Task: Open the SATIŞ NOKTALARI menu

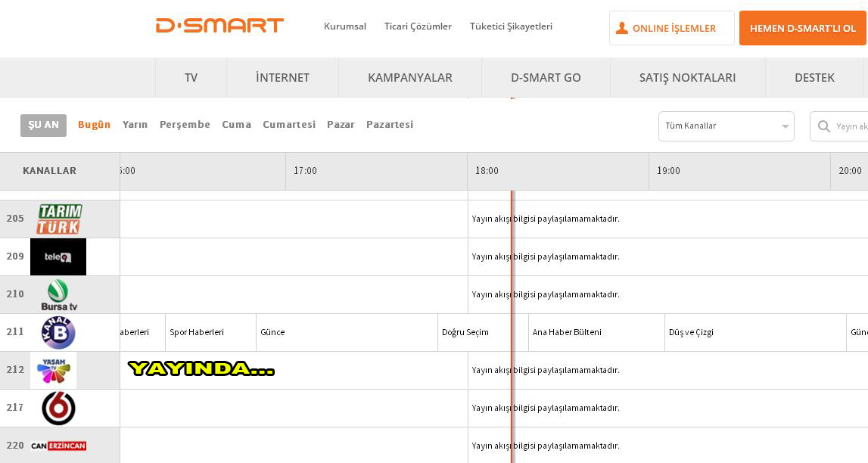Action: click(x=688, y=77)
